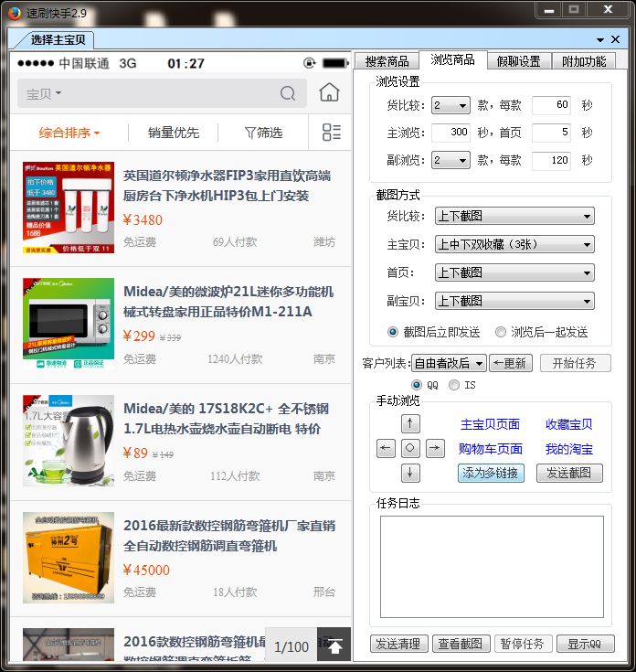Close the 选择主宝贝 panel
The image size is (636, 672).
click(x=616, y=39)
